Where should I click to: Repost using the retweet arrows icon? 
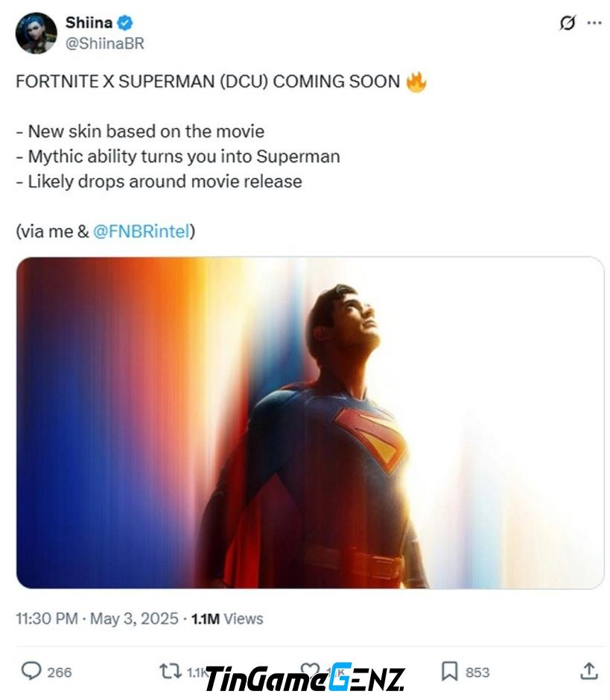pyautogui.click(x=170, y=672)
